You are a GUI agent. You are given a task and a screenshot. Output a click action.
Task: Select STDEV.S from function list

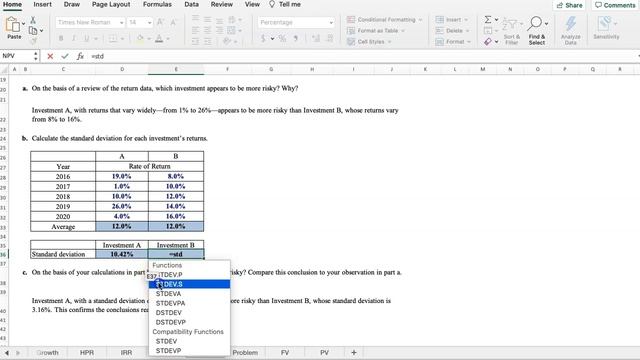coord(189,284)
